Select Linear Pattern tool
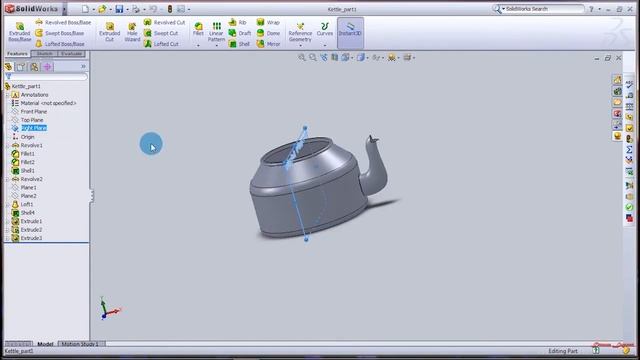The width and height of the screenshot is (640, 360). pos(216,32)
